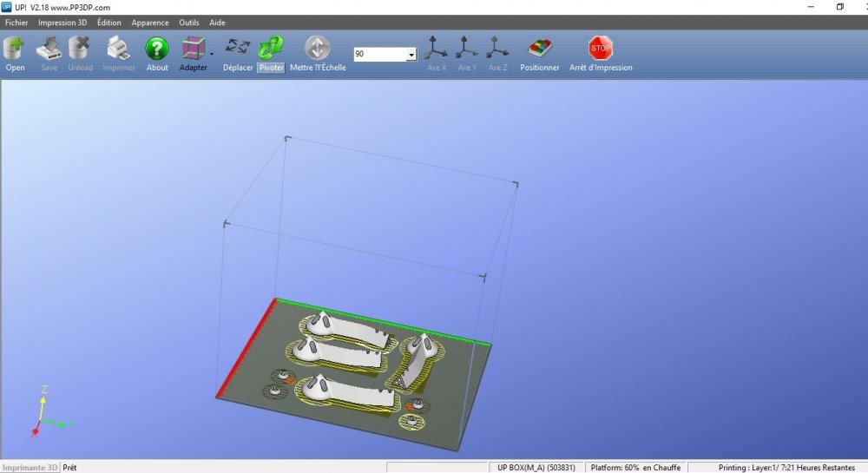Open the Outils menu
Viewport: 868px width, 473px height.
pyautogui.click(x=188, y=23)
